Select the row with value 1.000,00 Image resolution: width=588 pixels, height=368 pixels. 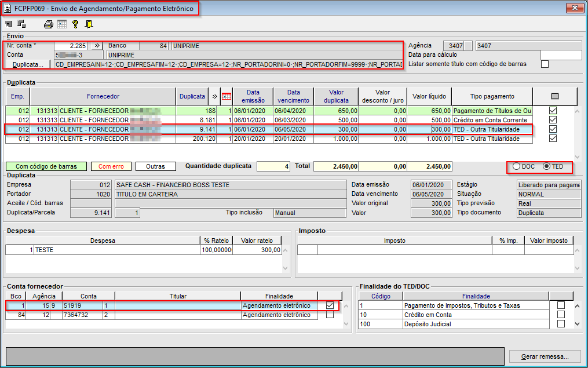(x=268, y=139)
